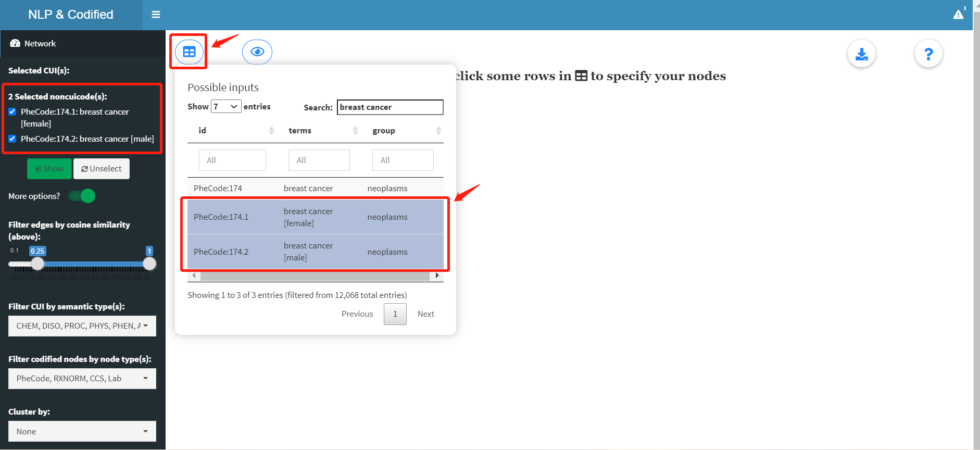Screen dimensions: 980x450
Task: Open the warning notifications icon
Action: point(958,15)
